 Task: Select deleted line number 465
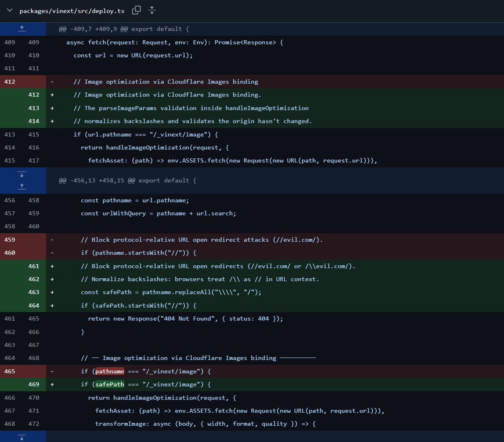pyautogui.click(x=9, y=371)
